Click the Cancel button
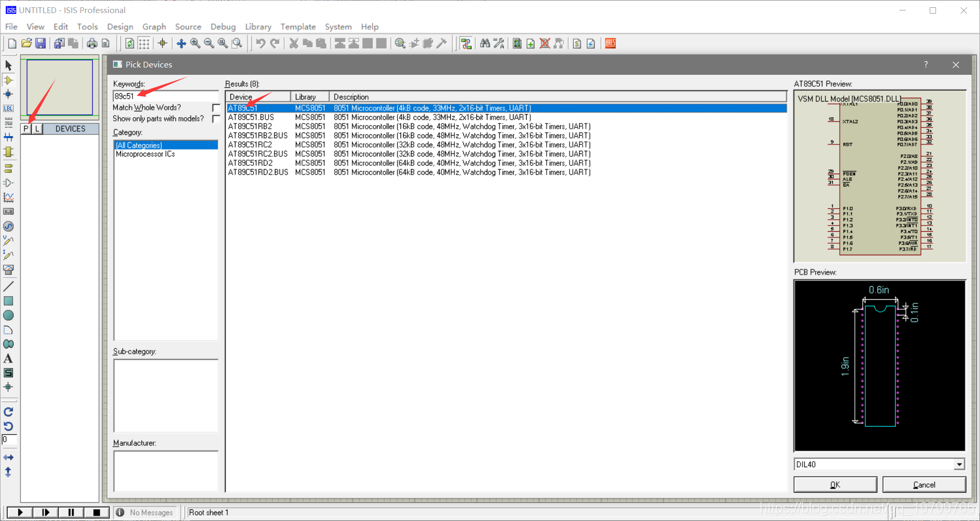Image resolution: width=980 pixels, height=521 pixels. (924, 485)
